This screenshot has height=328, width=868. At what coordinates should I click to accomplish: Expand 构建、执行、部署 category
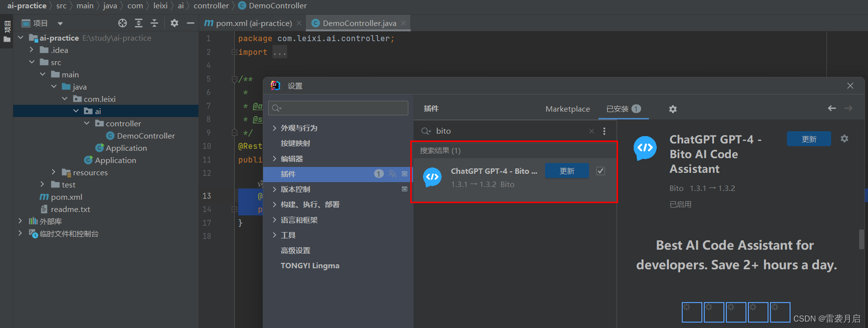274,204
